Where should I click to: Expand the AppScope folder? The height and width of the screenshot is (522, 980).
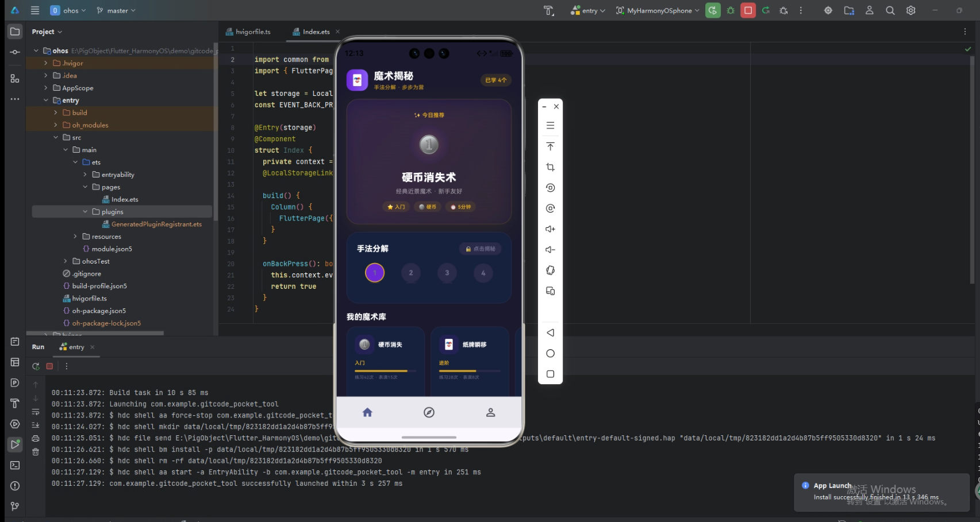[x=46, y=88]
